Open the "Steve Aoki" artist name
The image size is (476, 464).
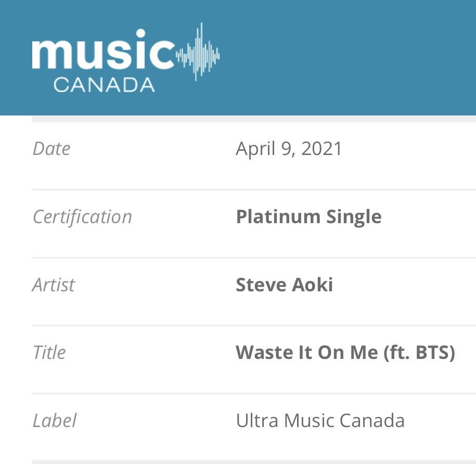click(284, 285)
